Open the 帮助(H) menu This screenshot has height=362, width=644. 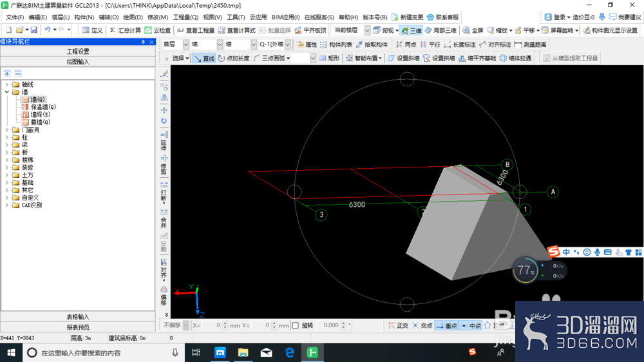click(x=348, y=17)
